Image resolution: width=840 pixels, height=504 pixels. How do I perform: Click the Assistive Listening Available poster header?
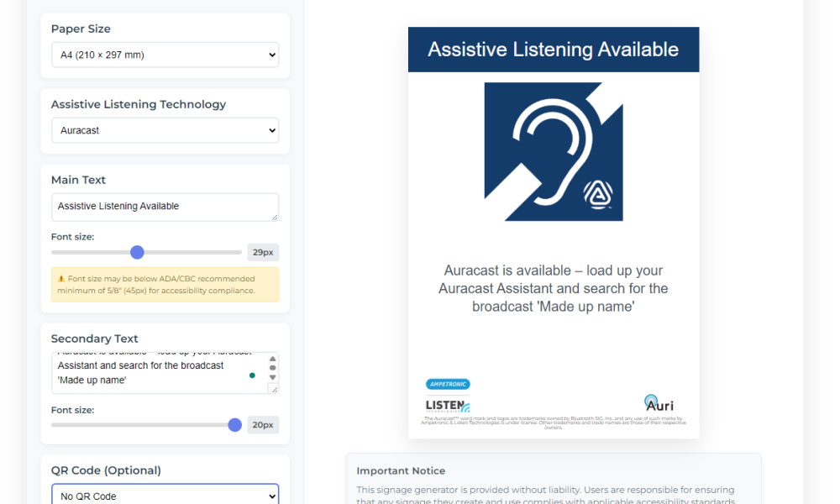tap(553, 50)
